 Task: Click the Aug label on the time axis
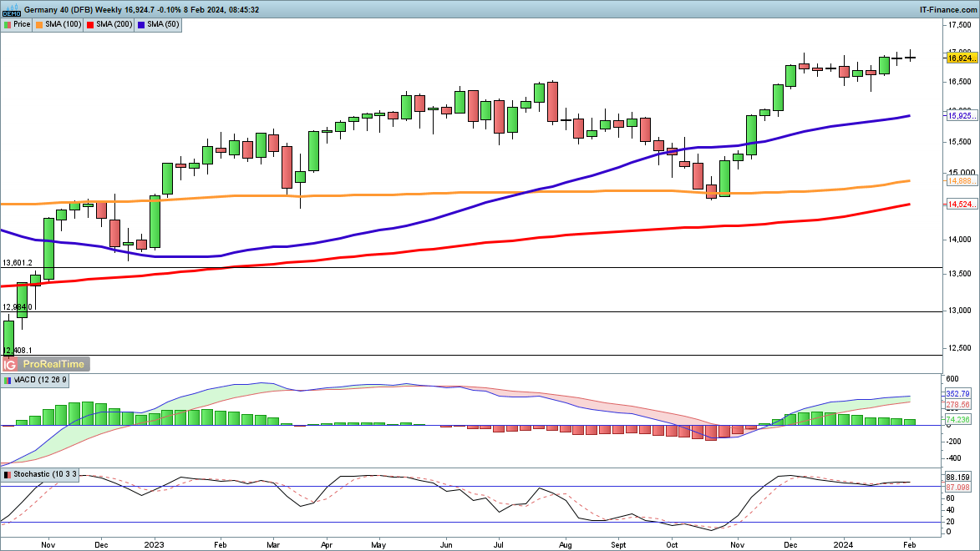coord(565,545)
